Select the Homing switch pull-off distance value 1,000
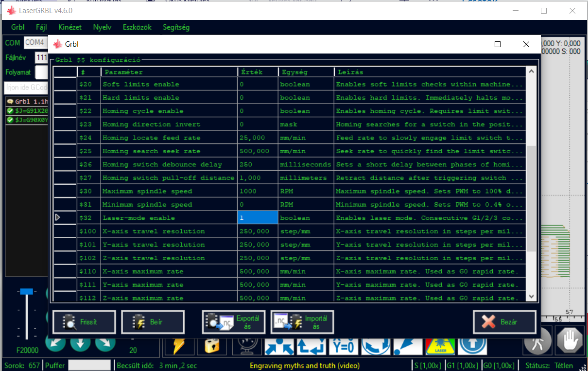 (x=258, y=178)
